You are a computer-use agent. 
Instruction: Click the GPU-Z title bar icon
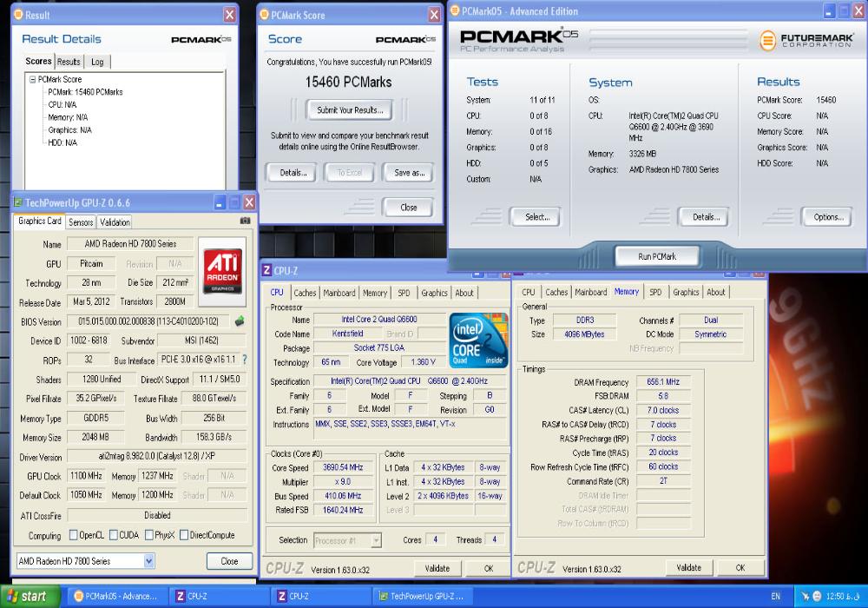pyautogui.click(x=18, y=202)
